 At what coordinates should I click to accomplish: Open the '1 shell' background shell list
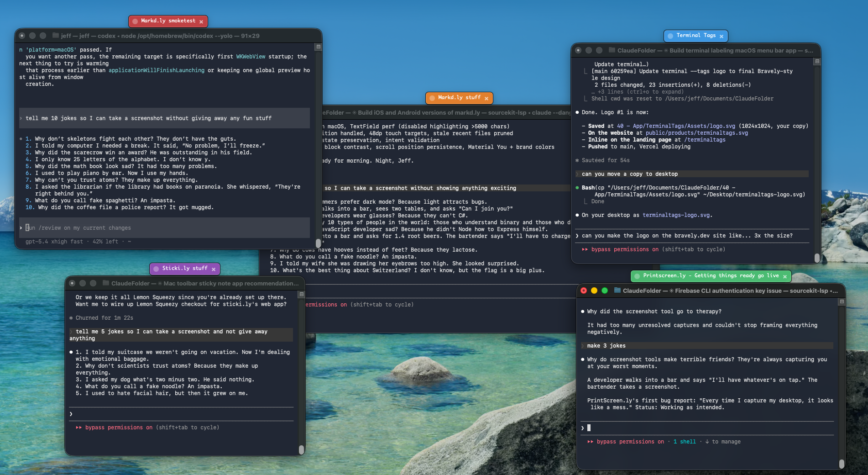(685, 442)
